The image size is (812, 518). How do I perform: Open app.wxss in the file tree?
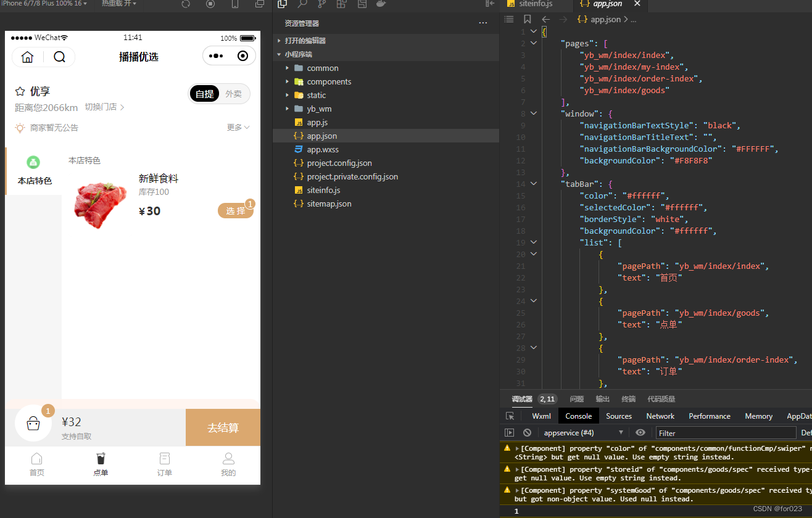[386, 149]
